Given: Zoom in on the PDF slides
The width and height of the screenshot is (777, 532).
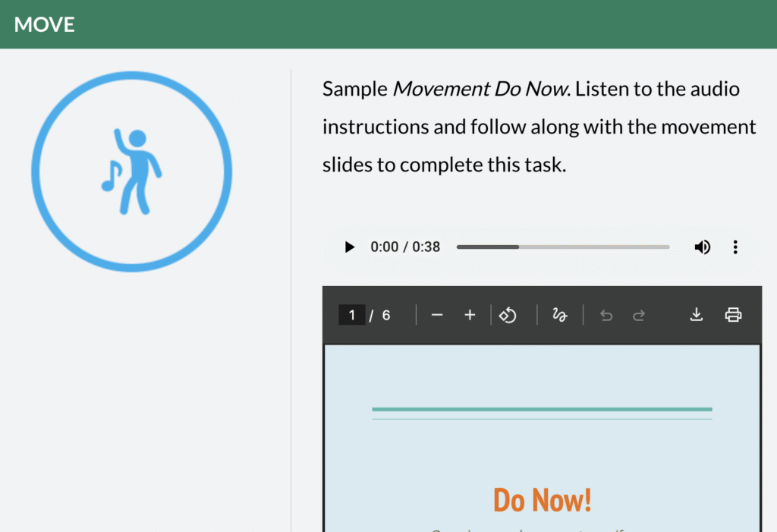Looking at the screenshot, I should coord(470,315).
